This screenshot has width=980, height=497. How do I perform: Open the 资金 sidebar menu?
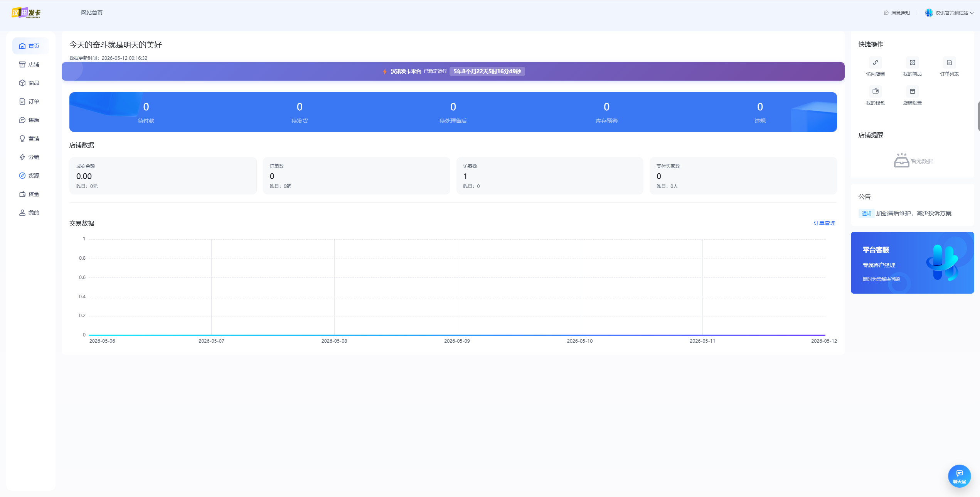[x=30, y=194]
